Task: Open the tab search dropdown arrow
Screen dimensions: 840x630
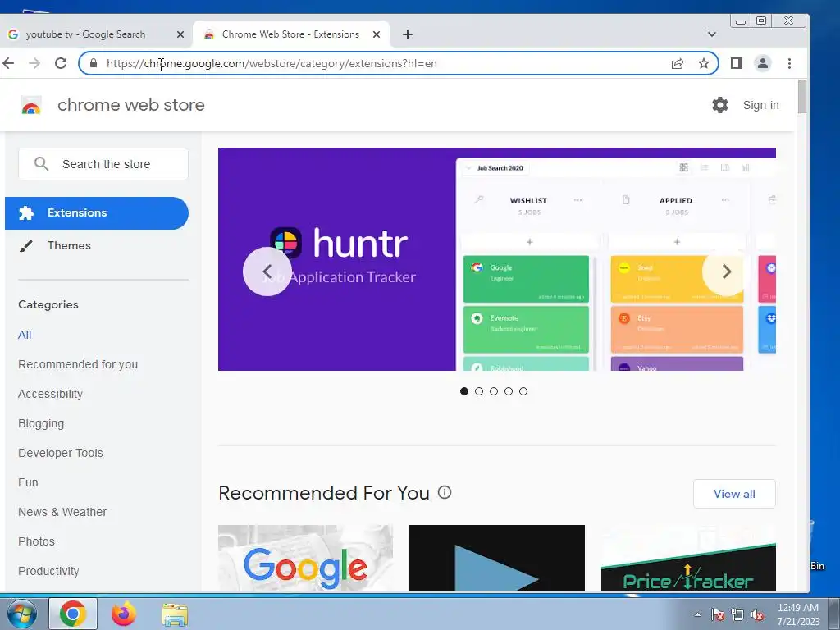Action: pos(711,34)
